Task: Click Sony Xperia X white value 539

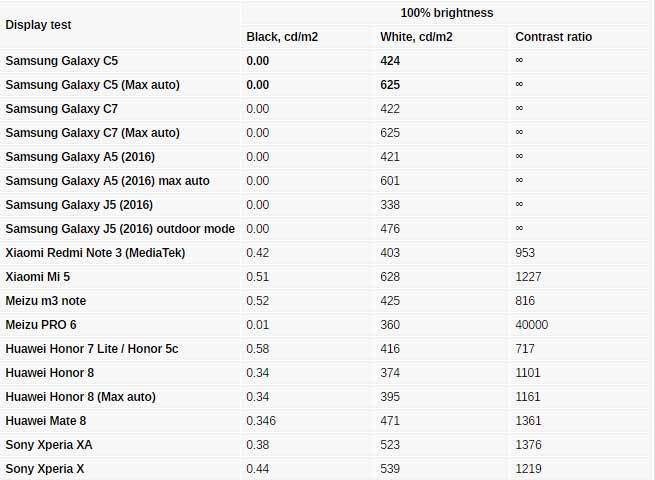Action: 390,469
